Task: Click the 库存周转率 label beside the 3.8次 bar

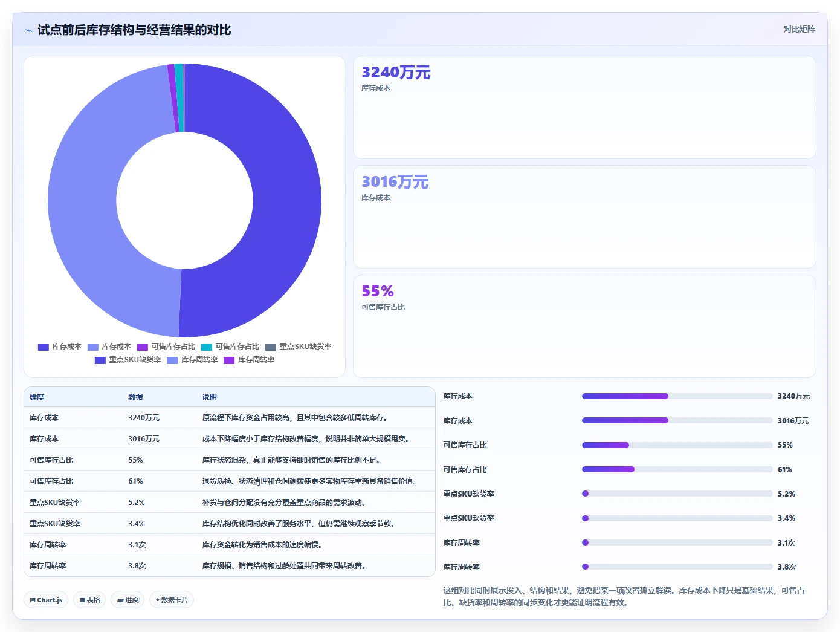Action: click(461, 567)
